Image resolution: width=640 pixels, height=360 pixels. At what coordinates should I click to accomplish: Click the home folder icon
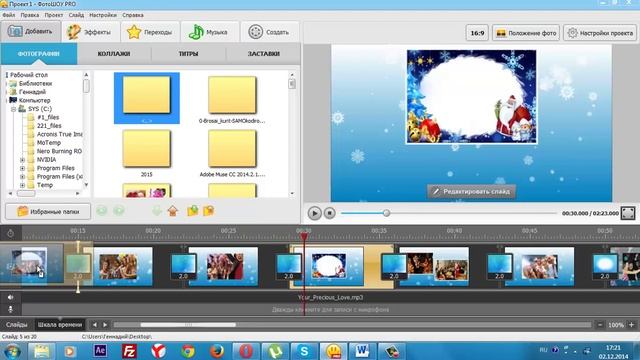(173, 211)
